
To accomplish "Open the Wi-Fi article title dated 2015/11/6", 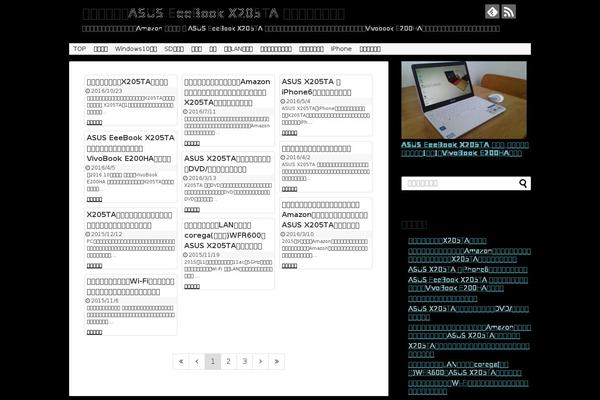I will [130, 287].
